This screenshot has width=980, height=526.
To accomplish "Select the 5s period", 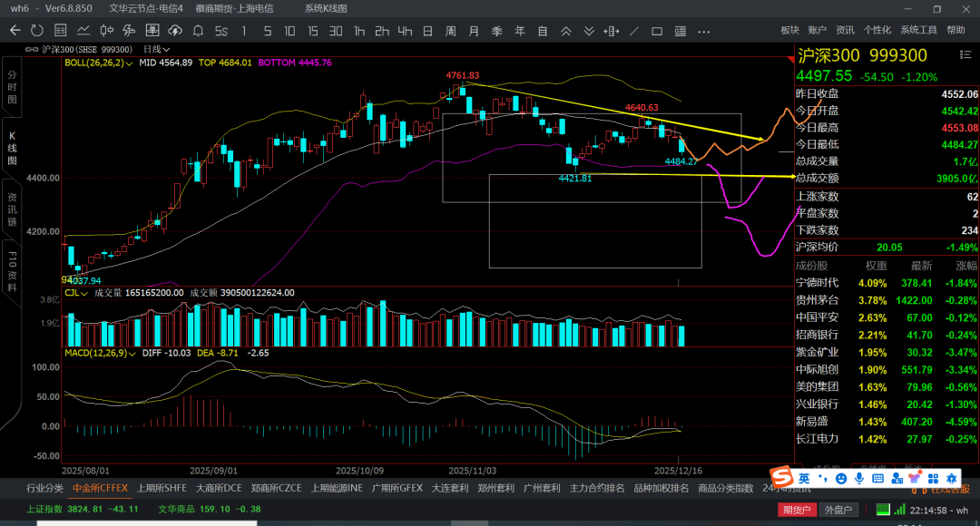I will tap(221, 31).
